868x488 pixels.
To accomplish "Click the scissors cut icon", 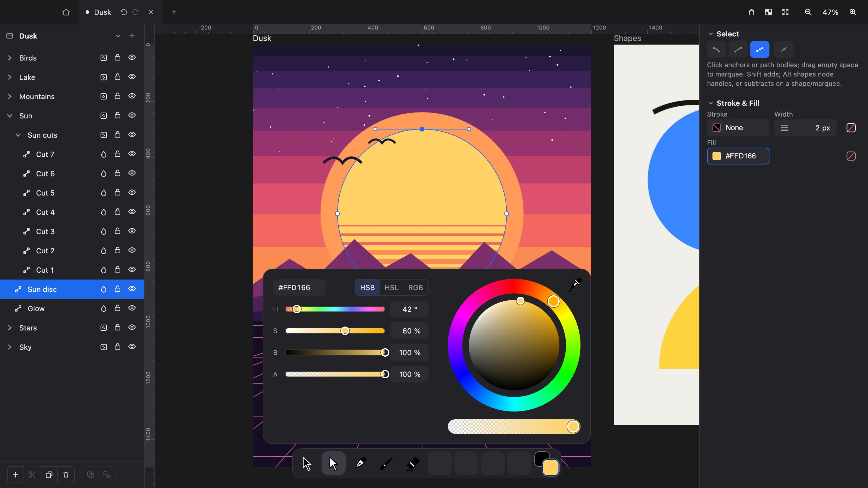I will pos(32,475).
